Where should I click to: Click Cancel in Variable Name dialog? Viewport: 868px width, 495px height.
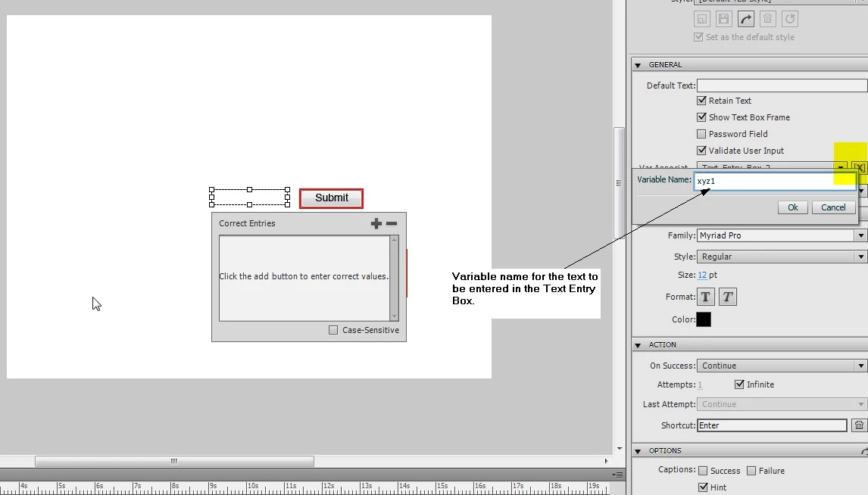coord(833,207)
